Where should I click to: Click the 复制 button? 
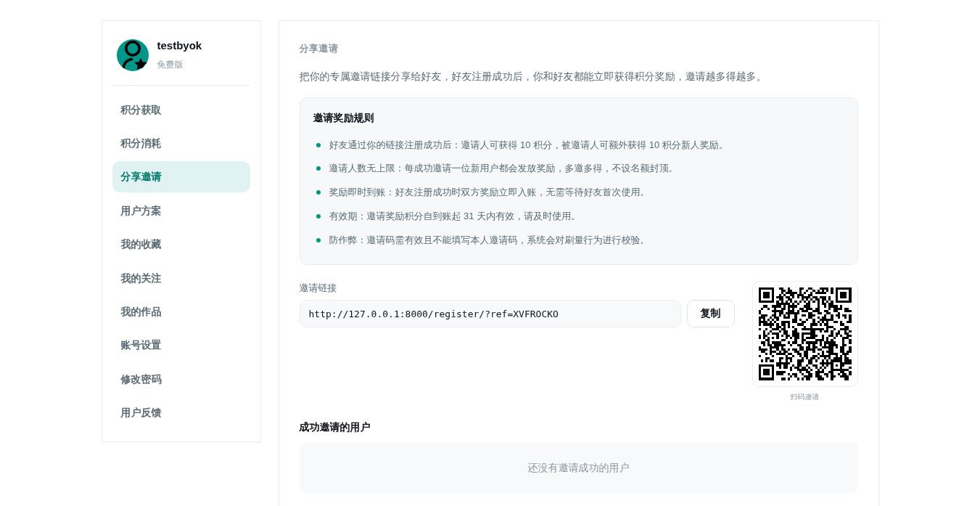(x=710, y=314)
